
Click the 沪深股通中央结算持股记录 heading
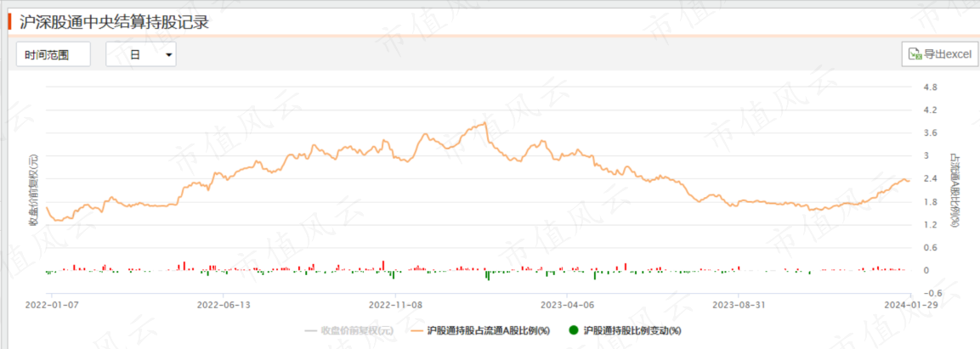click(x=114, y=22)
